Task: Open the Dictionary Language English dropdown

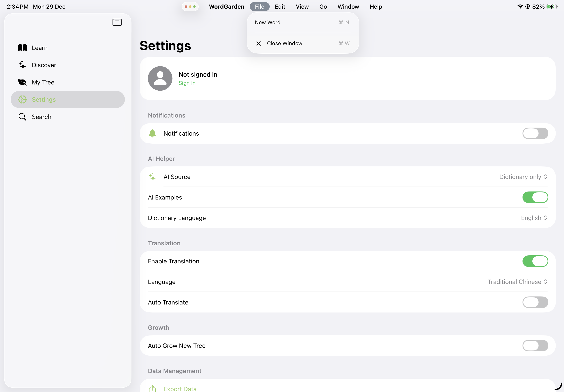Action: (534, 218)
